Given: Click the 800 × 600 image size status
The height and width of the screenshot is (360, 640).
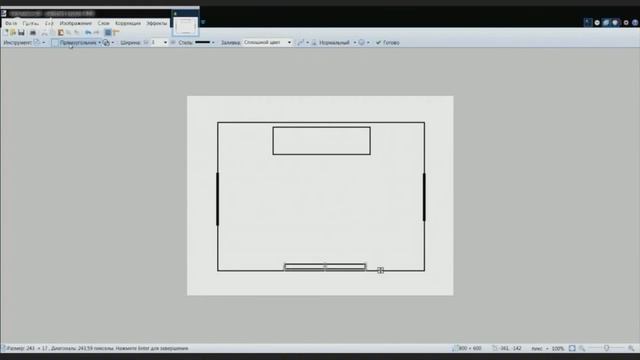Looking at the screenshot, I should [467, 348].
